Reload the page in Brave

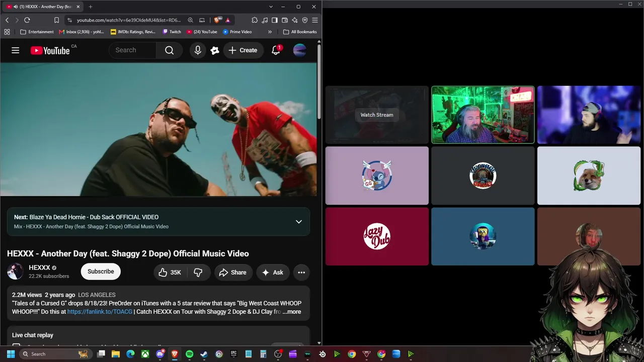[27, 20]
